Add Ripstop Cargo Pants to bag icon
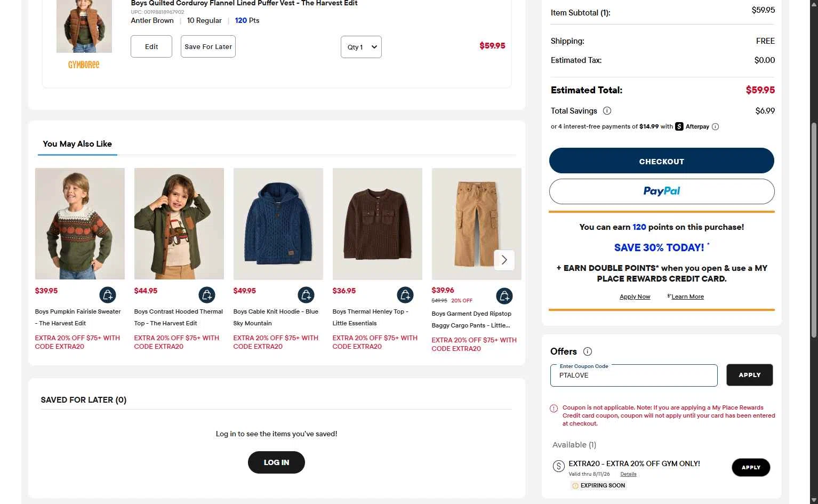 [x=504, y=295]
